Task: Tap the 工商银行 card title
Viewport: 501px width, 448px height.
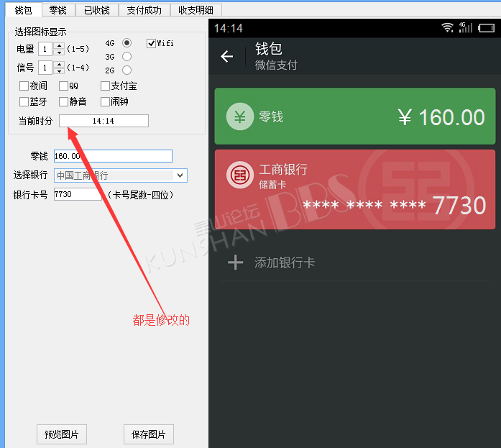Action: point(283,170)
